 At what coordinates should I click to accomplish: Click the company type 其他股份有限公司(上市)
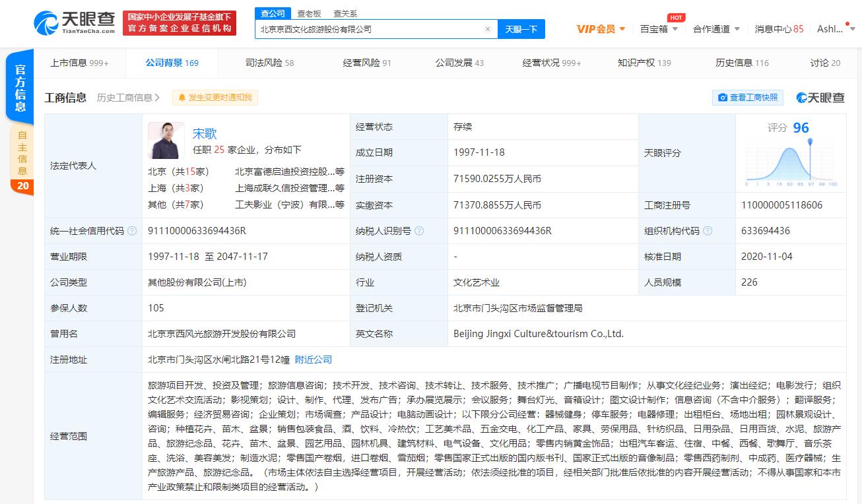[x=197, y=282]
